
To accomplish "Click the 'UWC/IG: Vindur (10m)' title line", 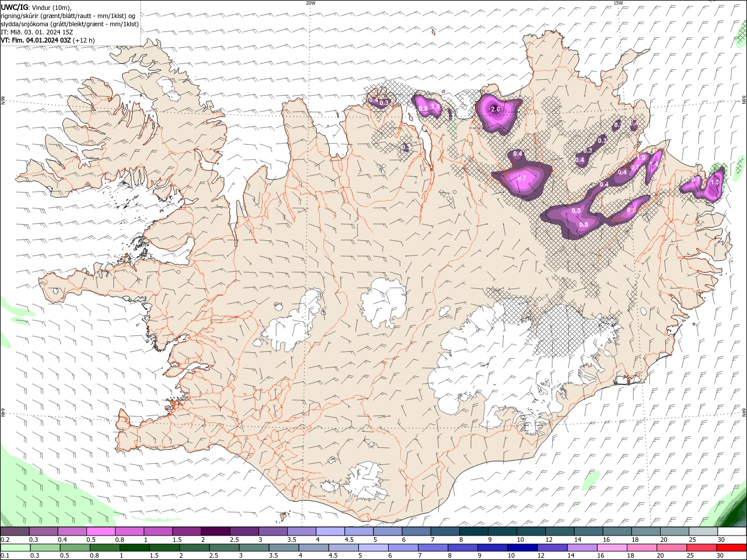I will pyautogui.click(x=37, y=7).
